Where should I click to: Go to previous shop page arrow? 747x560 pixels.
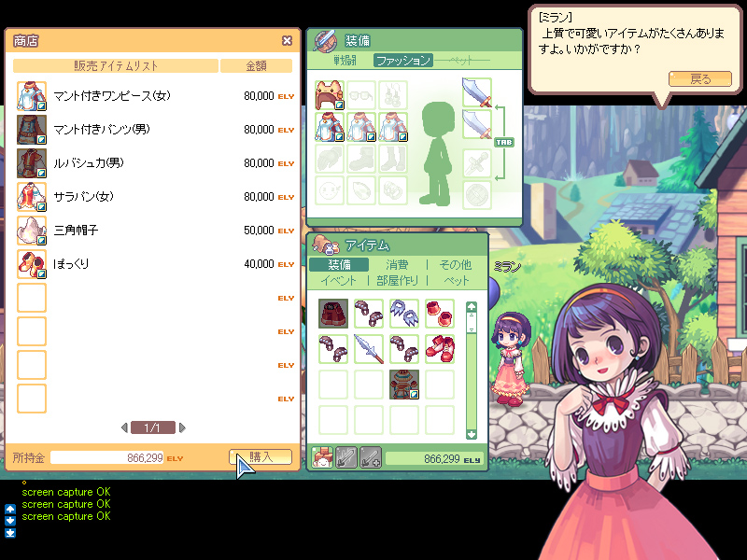point(125,428)
